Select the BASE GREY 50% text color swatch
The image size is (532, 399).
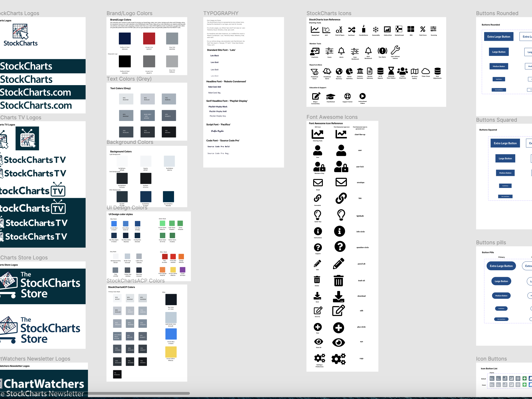(148, 116)
